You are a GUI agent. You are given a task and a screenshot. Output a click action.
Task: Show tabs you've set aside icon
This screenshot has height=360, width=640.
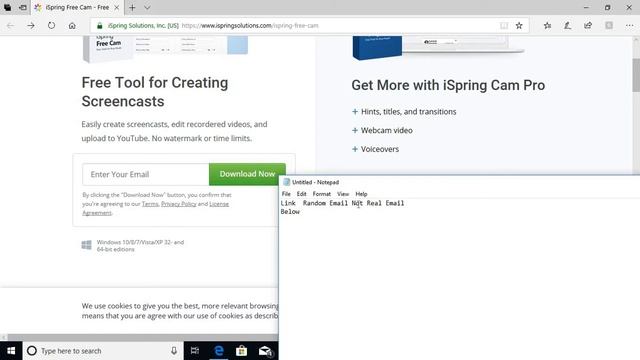click(8, 7)
